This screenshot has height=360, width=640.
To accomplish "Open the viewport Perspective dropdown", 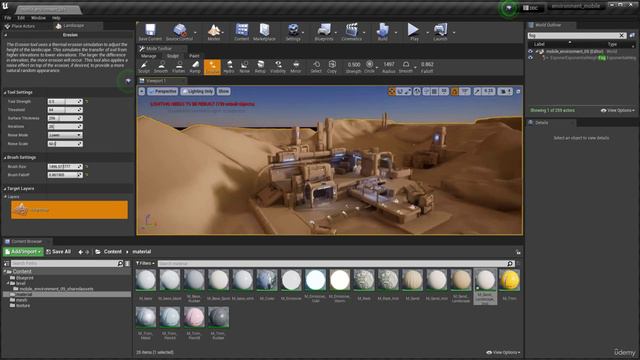I will tap(162, 91).
